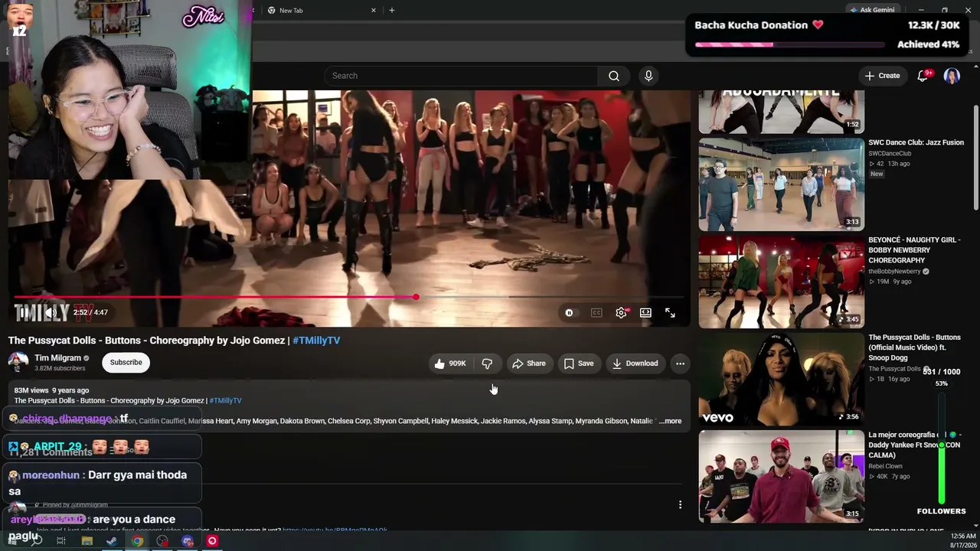
Task: Play the SWC Dance Club Jazz Fusion thumbnail
Action: 781,184
